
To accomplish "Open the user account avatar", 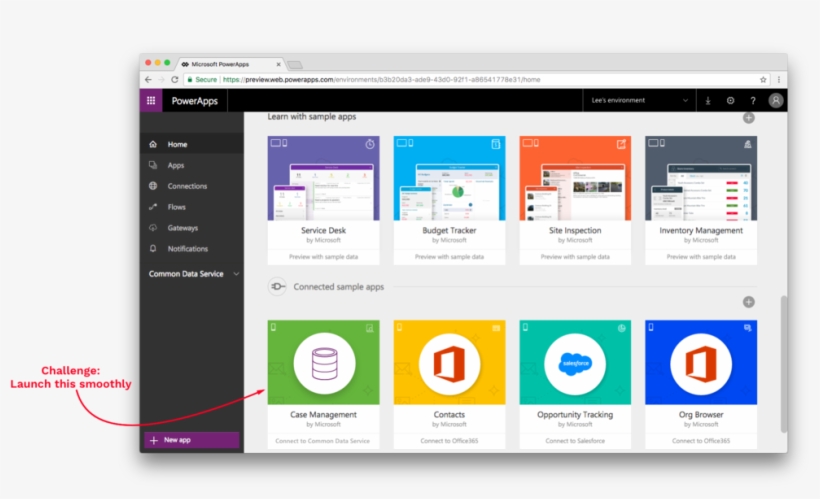I will coord(776,100).
